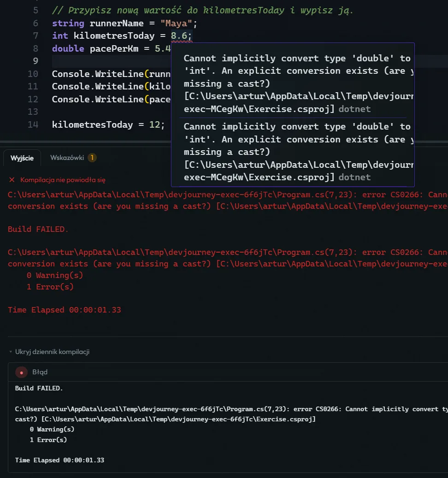448x478 pixels.
Task: Click the first dotnet source label in tooltip
Action: click(x=354, y=109)
